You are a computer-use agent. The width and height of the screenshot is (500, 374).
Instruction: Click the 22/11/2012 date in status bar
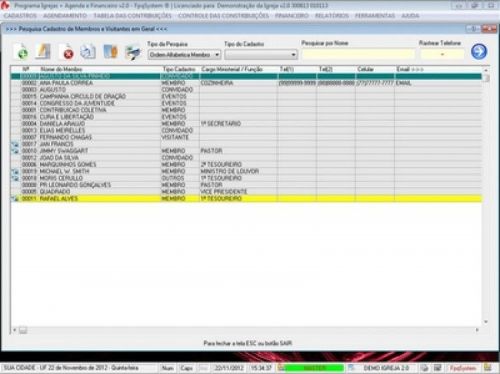[x=229, y=368]
